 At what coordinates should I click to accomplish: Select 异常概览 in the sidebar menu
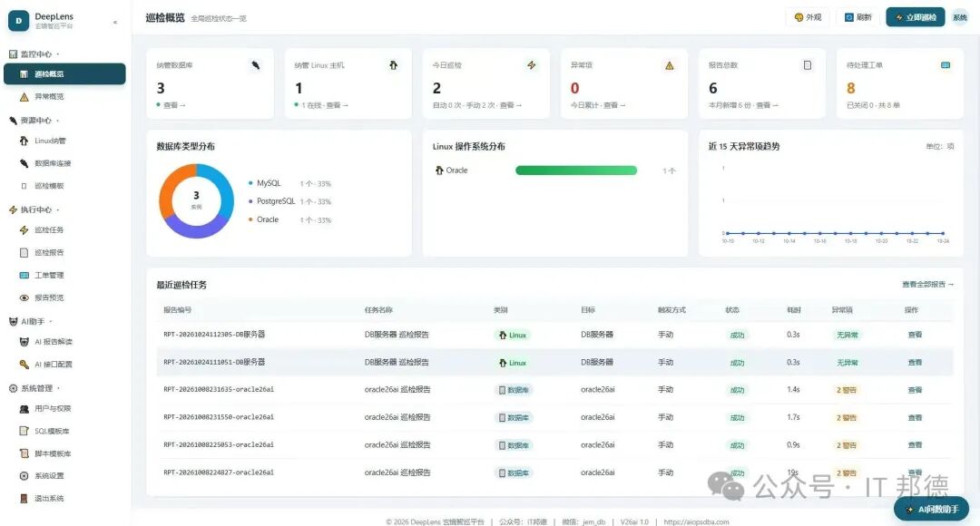click(x=64, y=97)
